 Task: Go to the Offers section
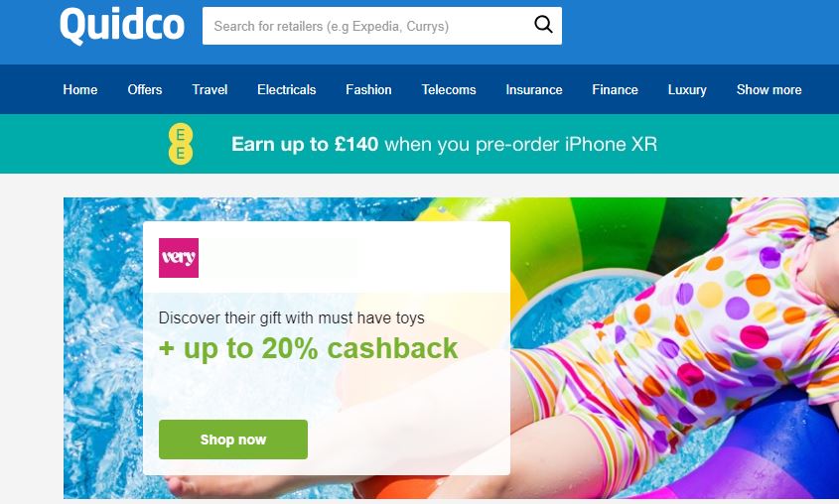[145, 90]
